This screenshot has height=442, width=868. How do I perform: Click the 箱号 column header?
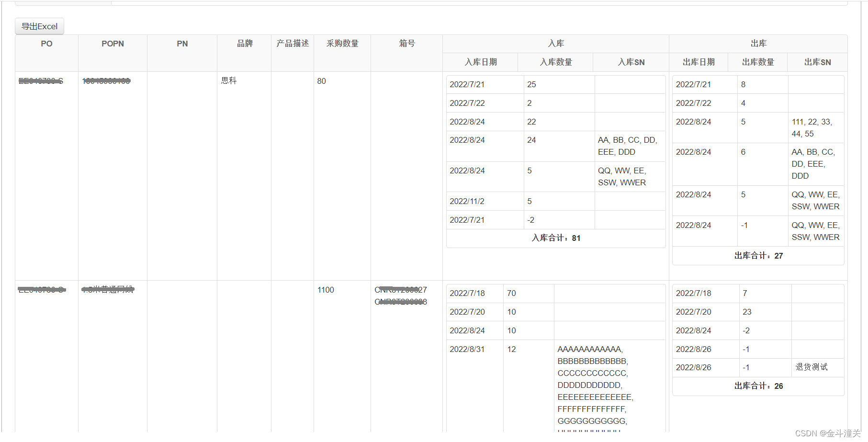tap(406, 44)
